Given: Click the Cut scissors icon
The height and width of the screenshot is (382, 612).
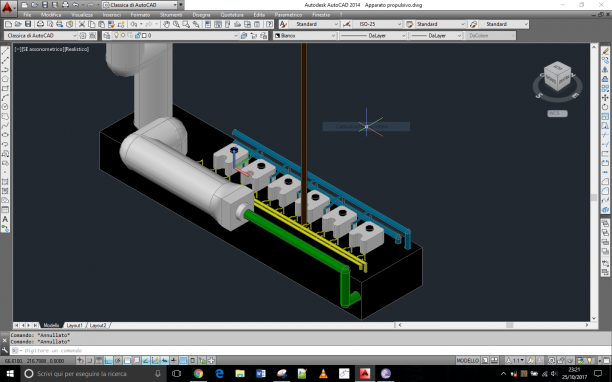Looking at the screenshot, I should tap(82, 24).
